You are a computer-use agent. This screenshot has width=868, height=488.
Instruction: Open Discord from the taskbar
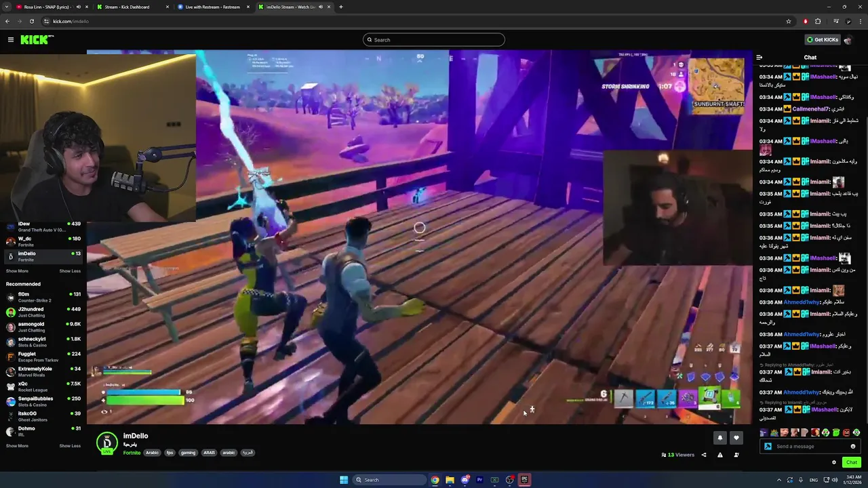pos(465,480)
